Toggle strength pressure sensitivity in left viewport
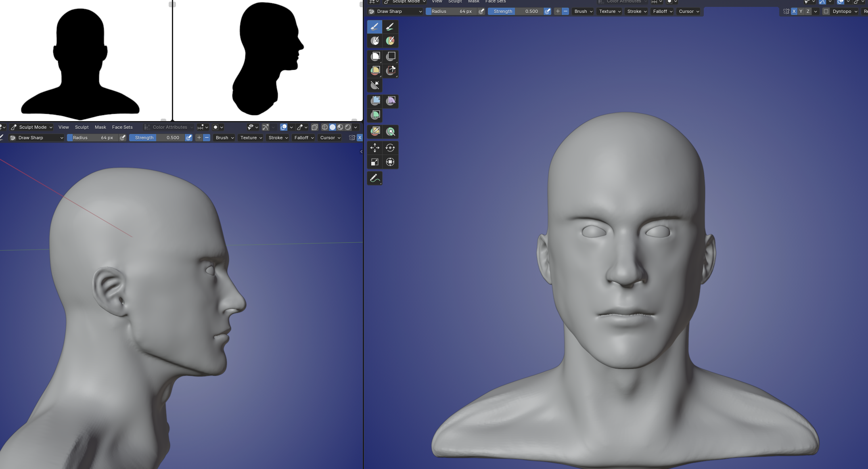The height and width of the screenshot is (469, 868). 188,138
